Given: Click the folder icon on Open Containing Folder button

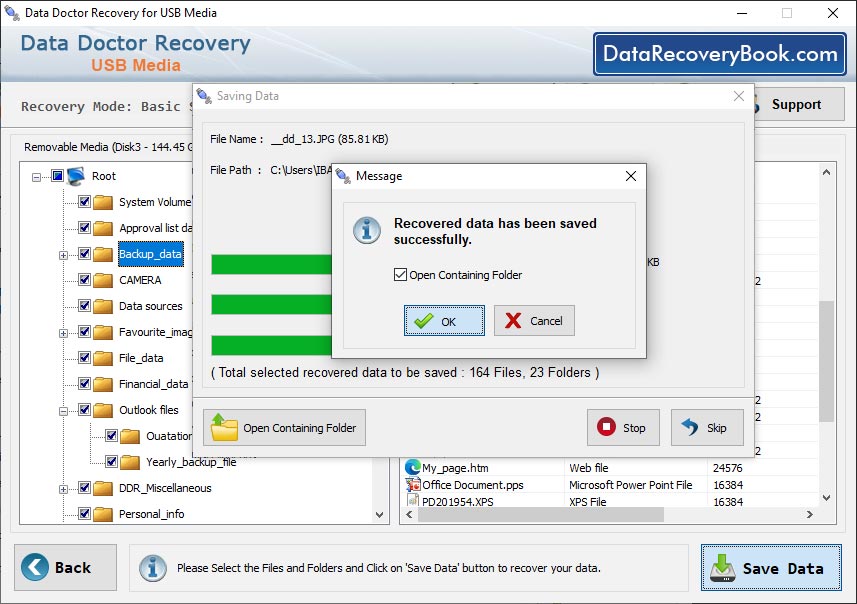Looking at the screenshot, I should 223,427.
